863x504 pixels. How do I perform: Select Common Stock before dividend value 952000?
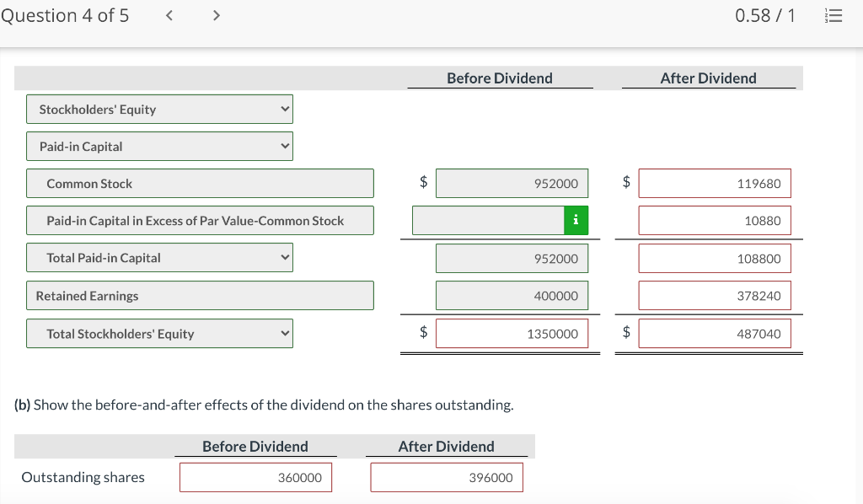(512, 183)
